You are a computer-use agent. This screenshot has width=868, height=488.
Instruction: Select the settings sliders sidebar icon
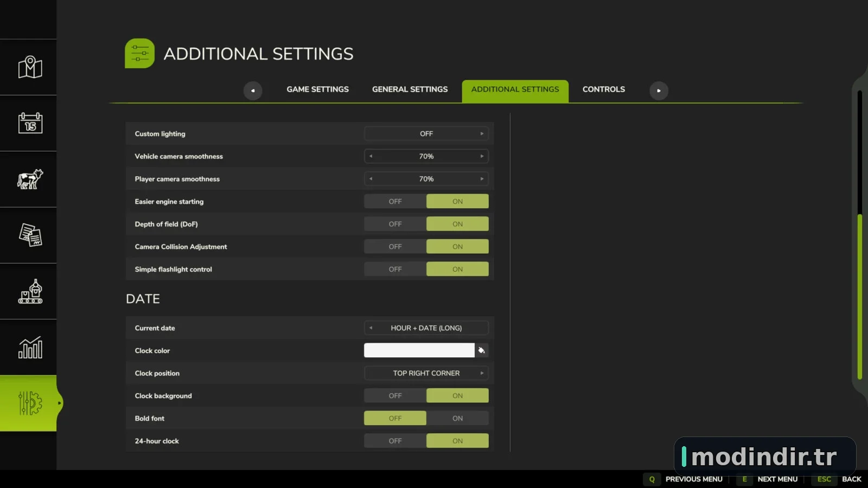coord(30,403)
